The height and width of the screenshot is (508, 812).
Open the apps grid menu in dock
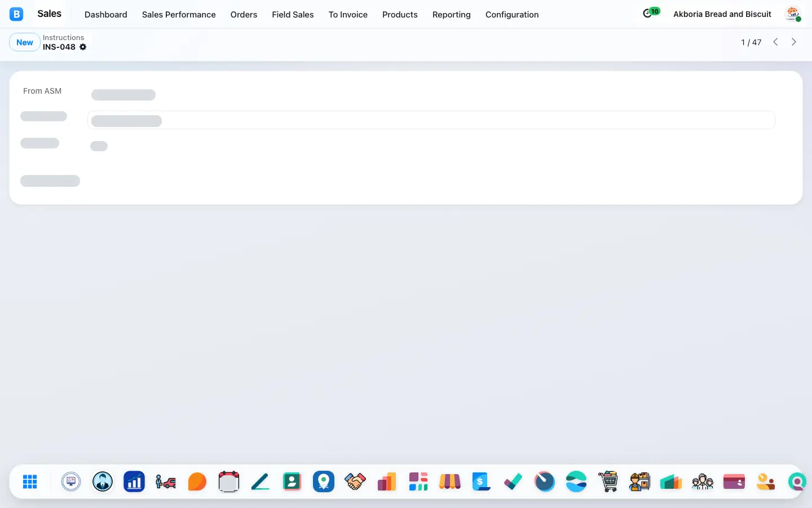tap(30, 481)
